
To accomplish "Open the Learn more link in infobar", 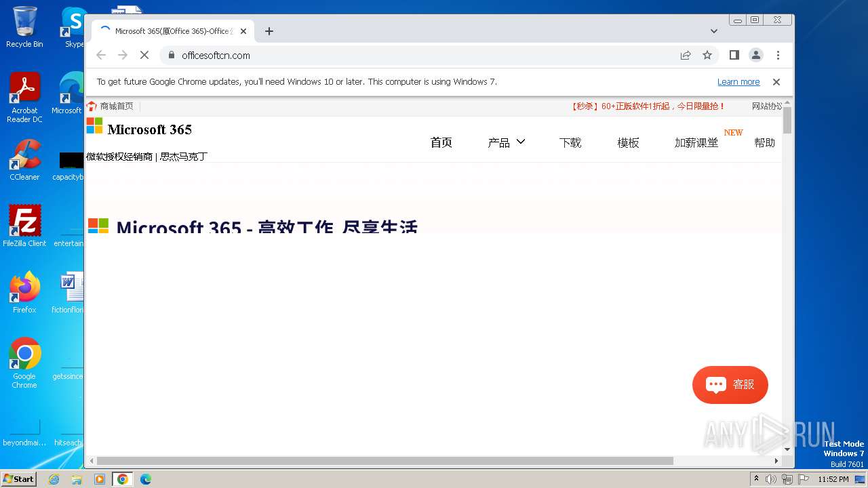I will [738, 82].
